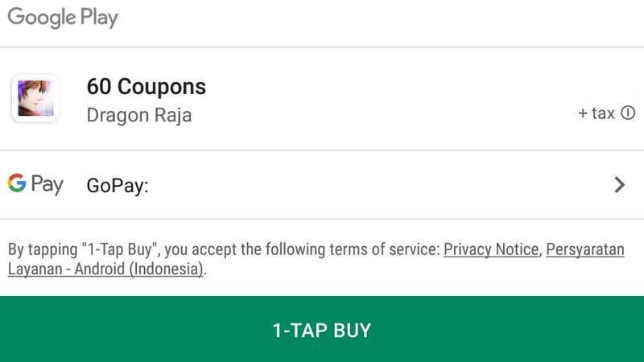This screenshot has width=644, height=362.
Task: Tap the Dragon Raja app icon
Action: click(x=35, y=98)
